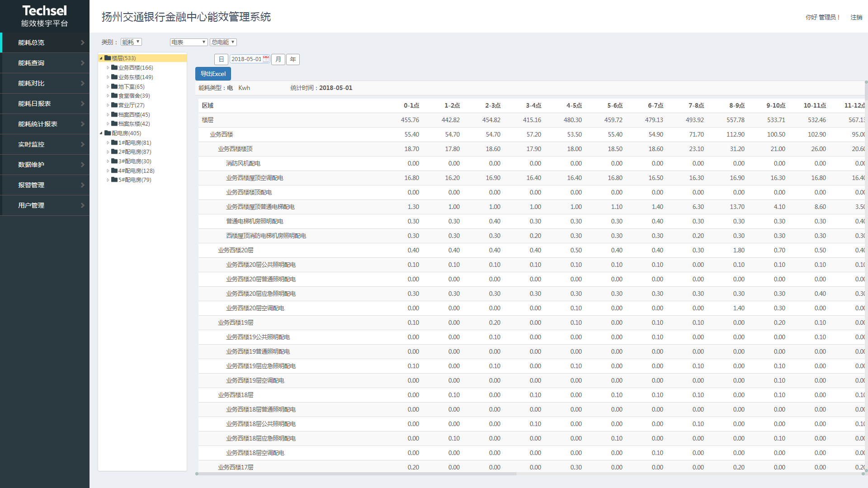Switch report to daily view with 日 button
This screenshot has height=488, width=868.
click(x=221, y=59)
